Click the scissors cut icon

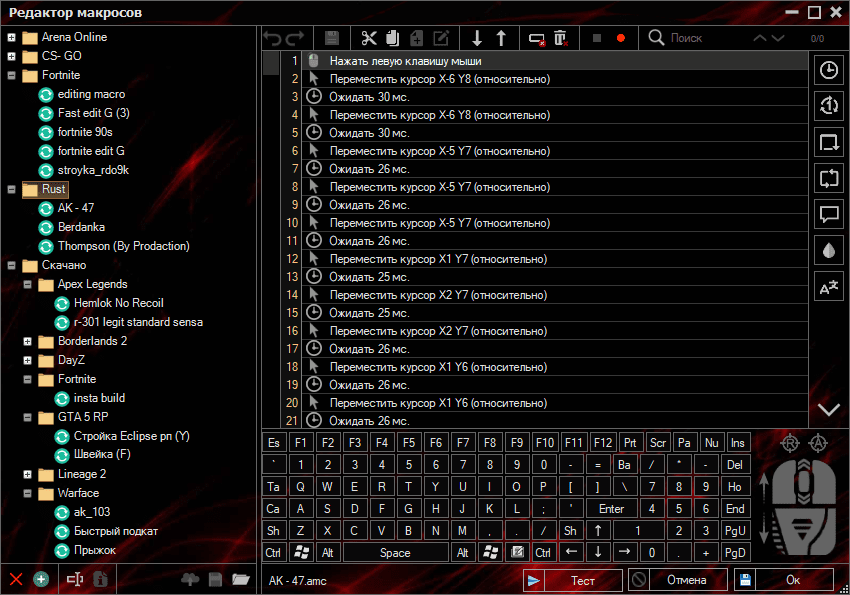pyautogui.click(x=369, y=38)
